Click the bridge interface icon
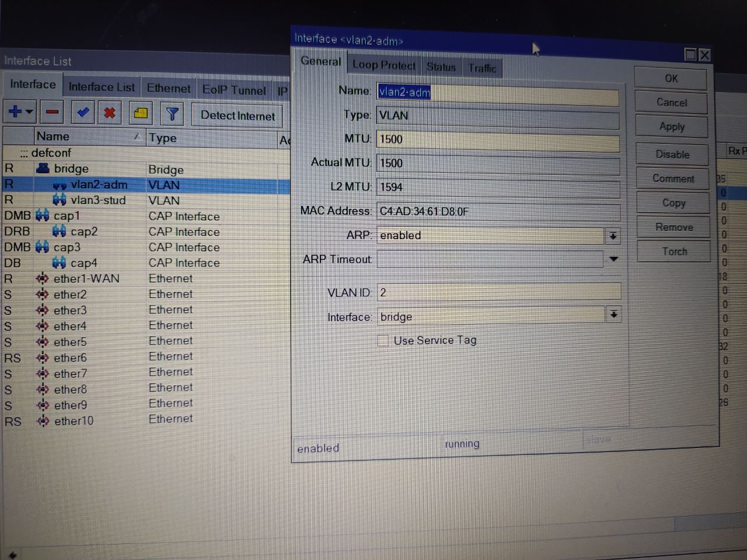The width and height of the screenshot is (747, 560). click(x=43, y=169)
